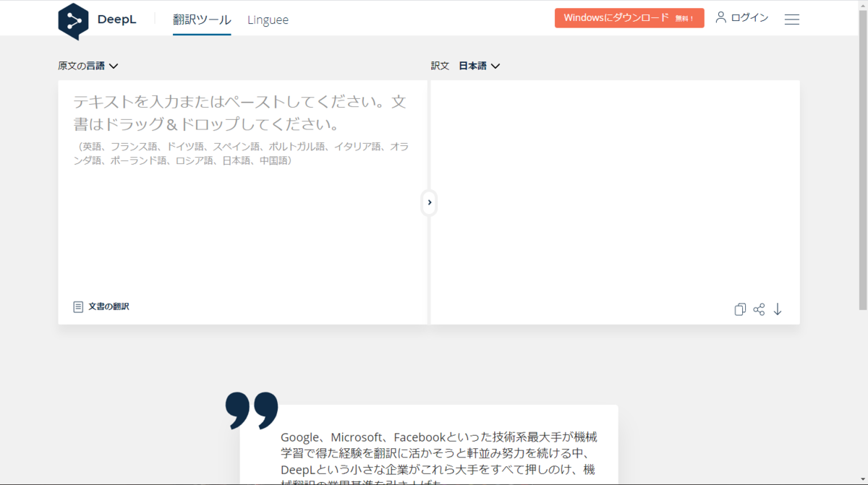Click the quote text mentioning Google、Microsoft、Facebook
Image resolution: width=868 pixels, height=485 pixels.
click(x=439, y=458)
